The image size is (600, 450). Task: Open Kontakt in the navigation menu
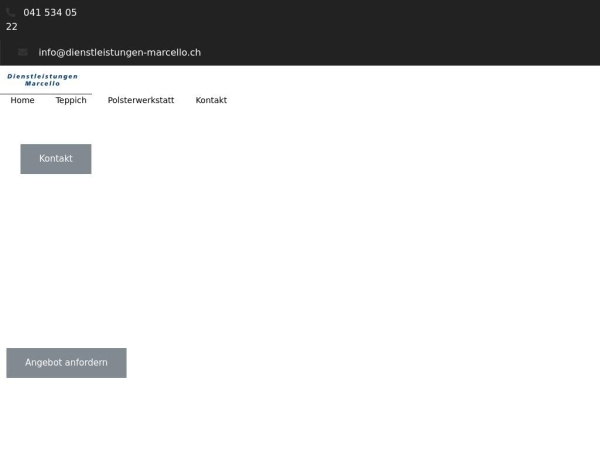pyautogui.click(x=211, y=100)
